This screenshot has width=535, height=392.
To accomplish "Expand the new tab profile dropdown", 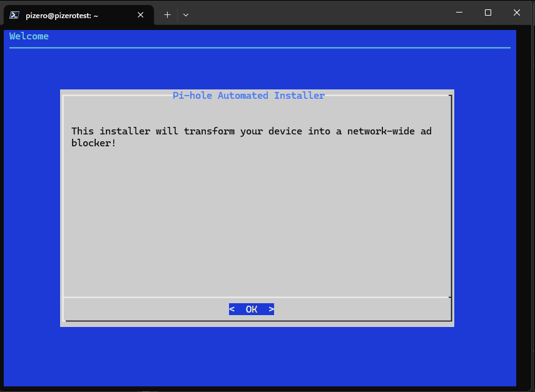I will coord(186,15).
